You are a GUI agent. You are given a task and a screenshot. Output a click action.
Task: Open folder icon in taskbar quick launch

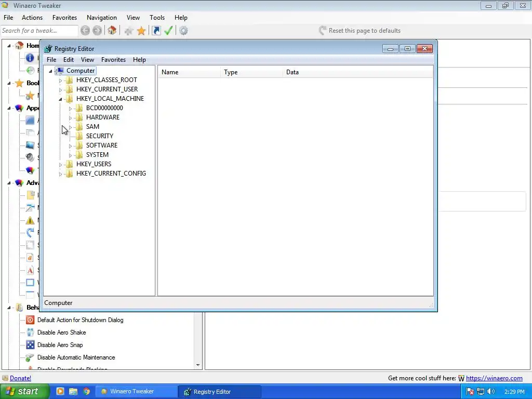click(x=73, y=391)
